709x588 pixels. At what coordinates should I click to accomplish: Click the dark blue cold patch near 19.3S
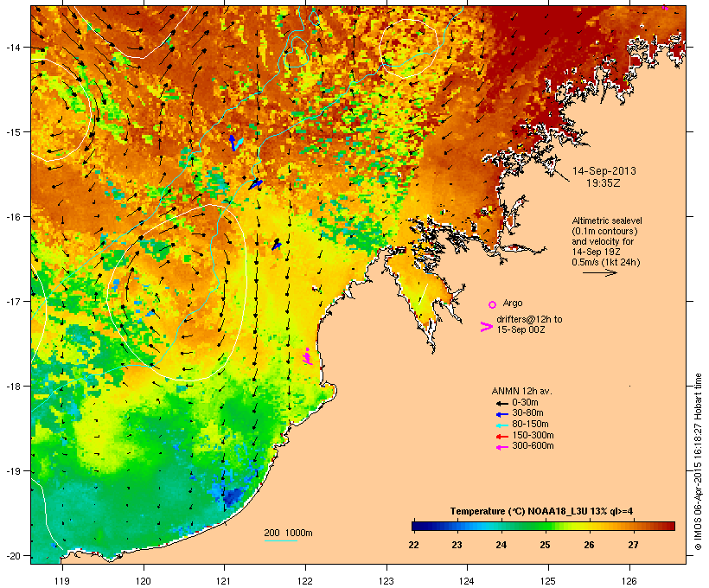tap(233, 496)
